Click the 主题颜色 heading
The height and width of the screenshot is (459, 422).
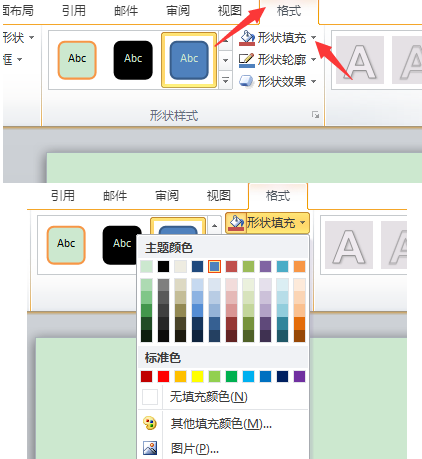pyautogui.click(x=169, y=248)
